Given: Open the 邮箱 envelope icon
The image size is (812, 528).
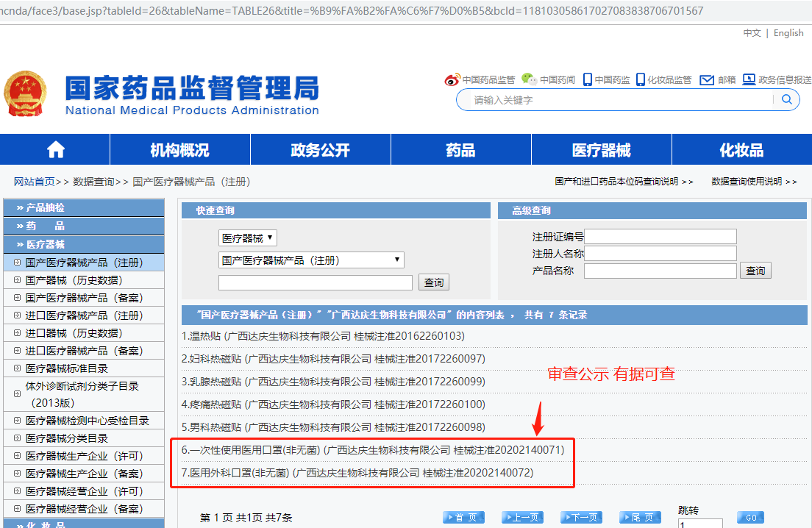Looking at the screenshot, I should coord(706,79).
